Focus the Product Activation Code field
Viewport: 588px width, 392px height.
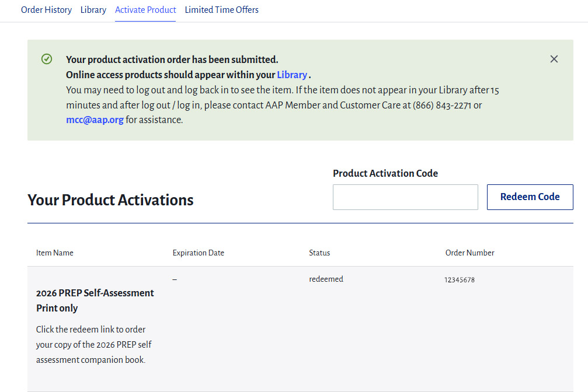click(405, 197)
